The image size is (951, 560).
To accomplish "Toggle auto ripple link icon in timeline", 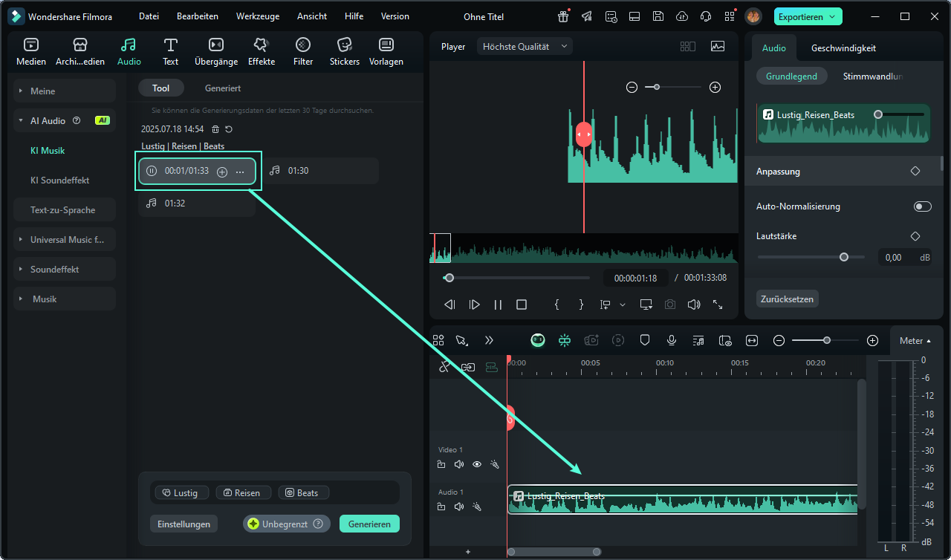I will pos(468,367).
